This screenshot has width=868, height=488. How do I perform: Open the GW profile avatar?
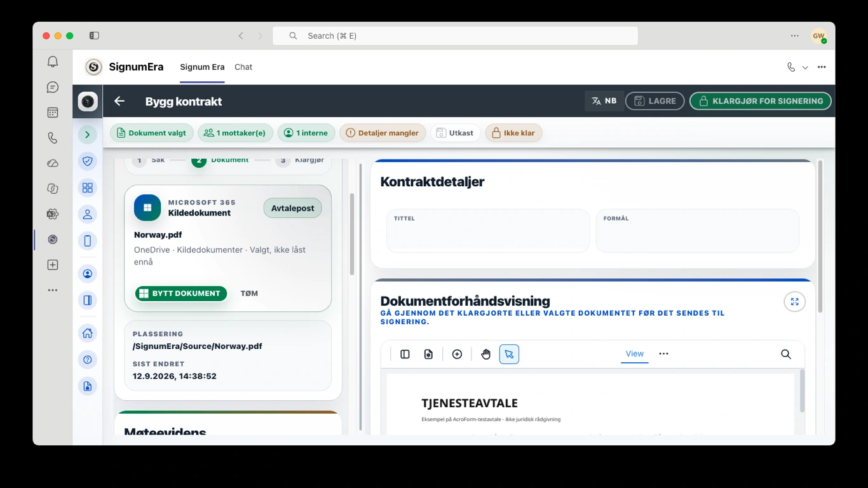pyautogui.click(x=818, y=36)
